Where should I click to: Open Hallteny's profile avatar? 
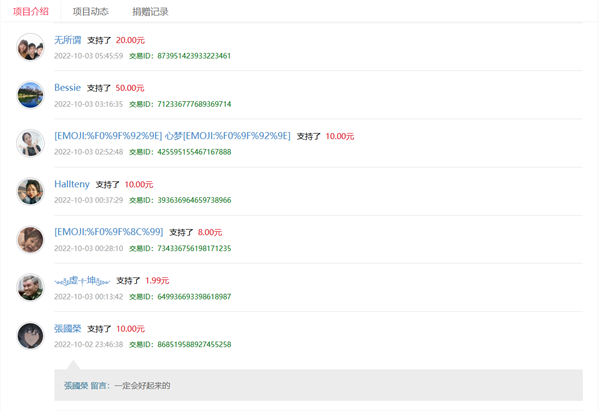(x=30, y=191)
